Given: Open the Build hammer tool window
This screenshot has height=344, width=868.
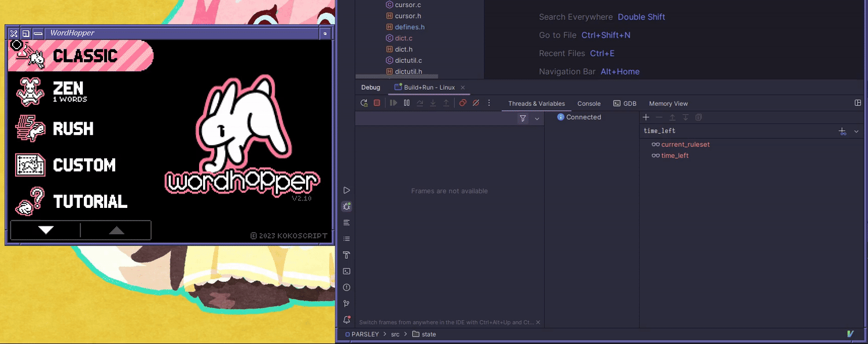Looking at the screenshot, I should tap(347, 255).
